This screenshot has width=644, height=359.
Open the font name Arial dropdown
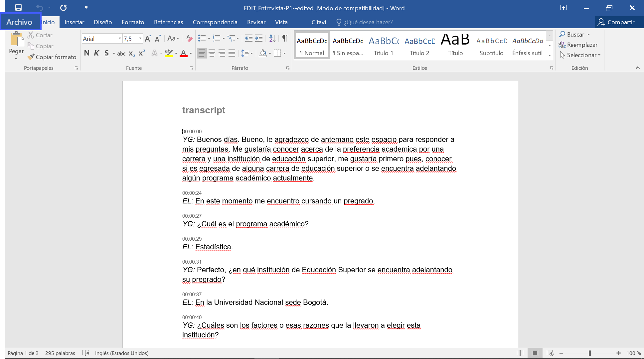pyautogui.click(x=120, y=39)
